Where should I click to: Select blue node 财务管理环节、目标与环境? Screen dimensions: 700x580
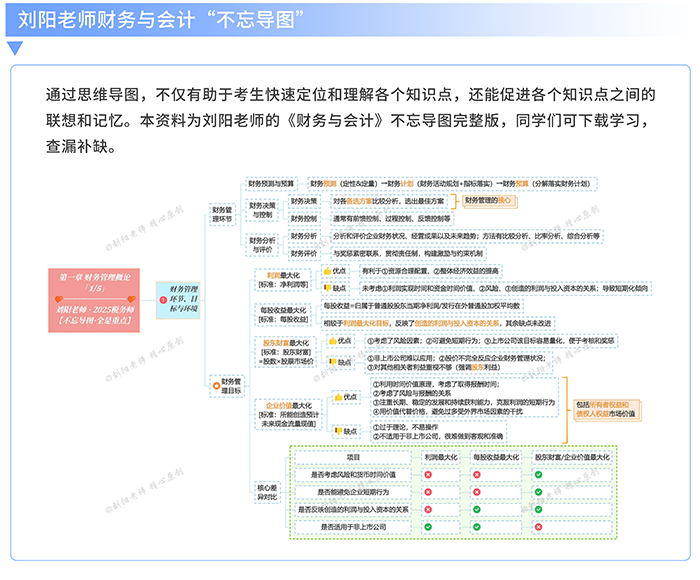178,300
